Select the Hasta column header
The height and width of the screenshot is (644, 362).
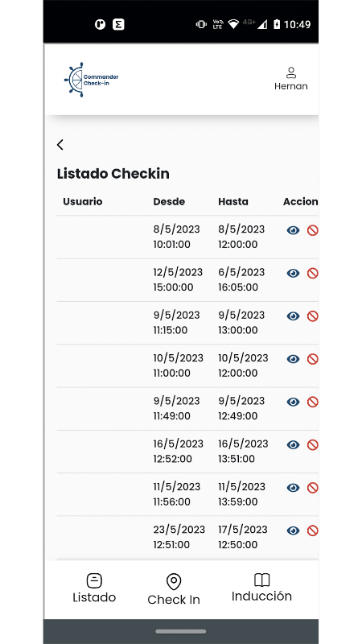pyautogui.click(x=233, y=202)
